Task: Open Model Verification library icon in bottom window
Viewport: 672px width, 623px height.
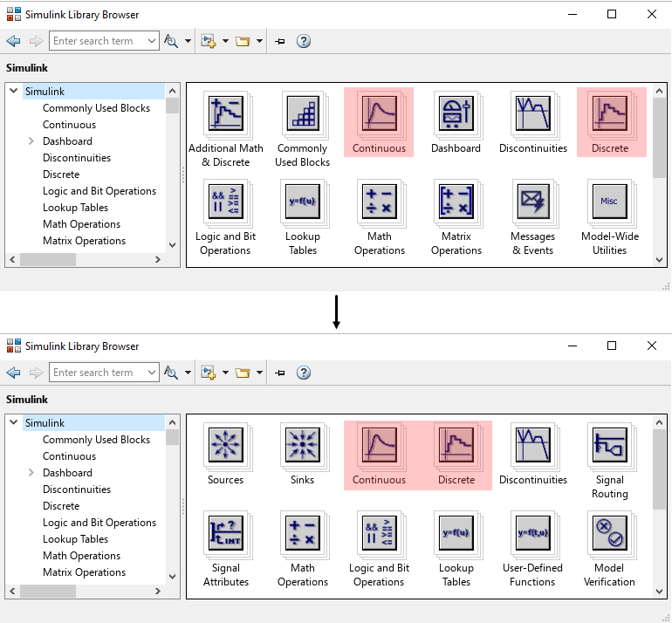Action: coord(610,534)
